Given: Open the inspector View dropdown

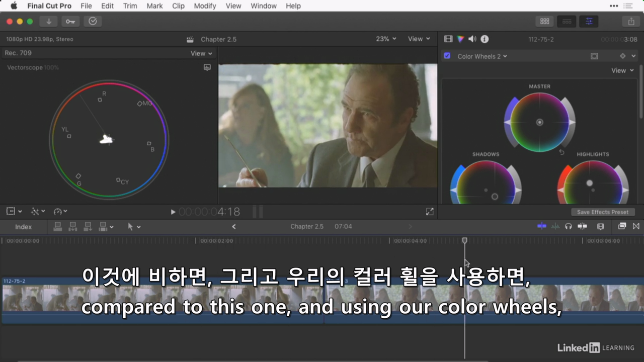Looking at the screenshot, I should 622,70.
